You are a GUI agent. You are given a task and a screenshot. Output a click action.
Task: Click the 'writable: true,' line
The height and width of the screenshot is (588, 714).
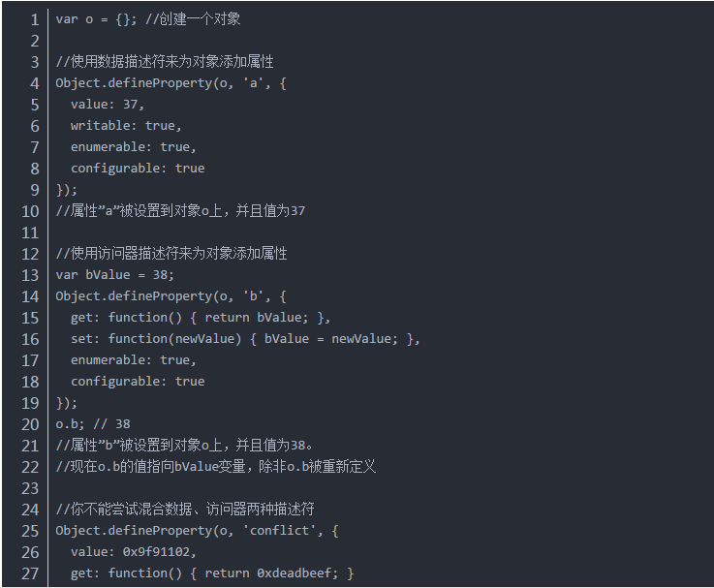pos(126,126)
